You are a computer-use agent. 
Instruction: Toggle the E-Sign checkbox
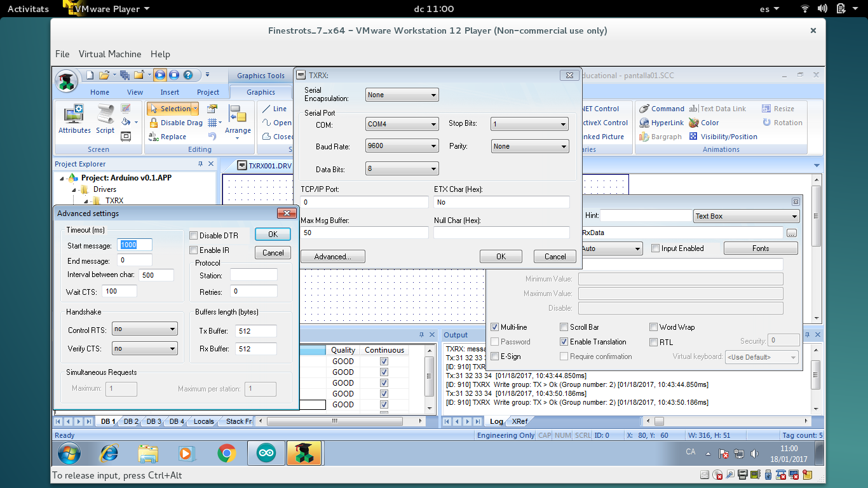click(x=495, y=356)
